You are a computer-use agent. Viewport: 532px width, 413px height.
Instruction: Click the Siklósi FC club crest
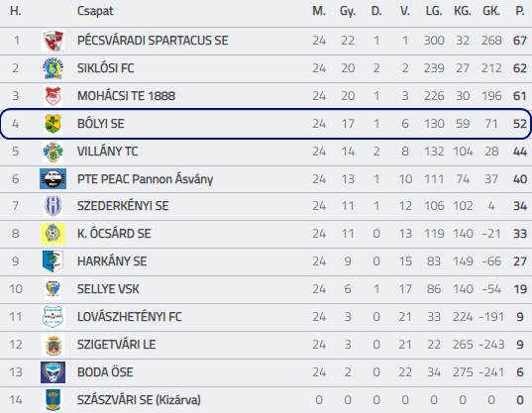click(x=53, y=68)
